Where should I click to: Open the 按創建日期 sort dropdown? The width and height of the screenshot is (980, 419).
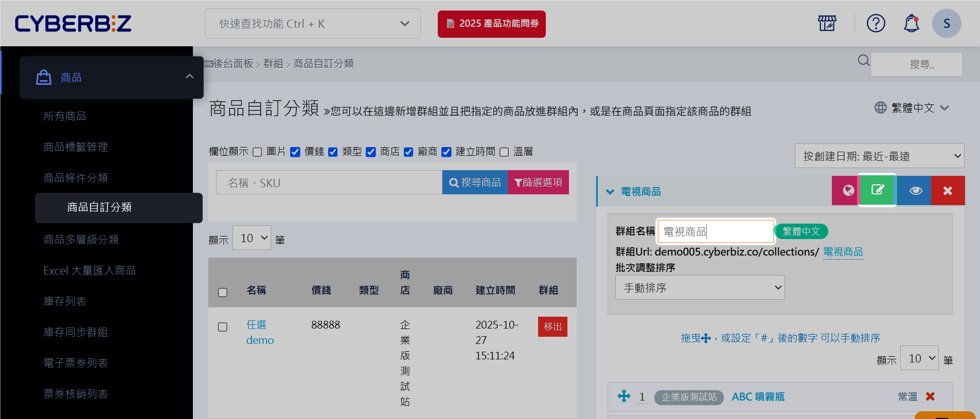point(879,156)
